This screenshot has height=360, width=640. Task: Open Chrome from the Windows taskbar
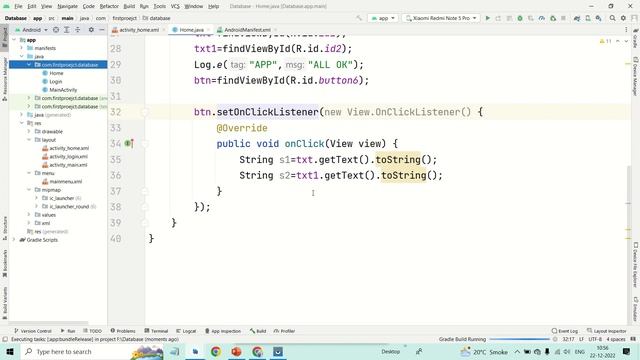(216, 351)
